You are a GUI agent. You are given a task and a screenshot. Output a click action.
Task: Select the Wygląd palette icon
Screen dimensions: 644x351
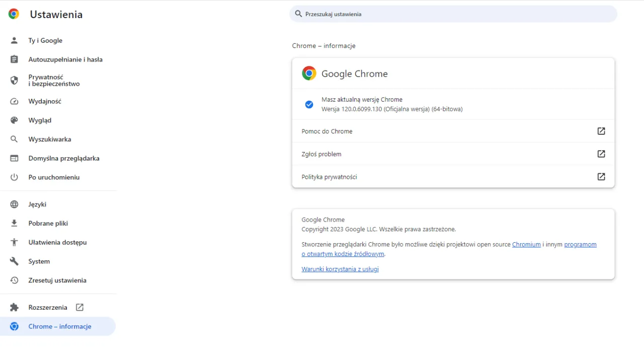(x=14, y=120)
